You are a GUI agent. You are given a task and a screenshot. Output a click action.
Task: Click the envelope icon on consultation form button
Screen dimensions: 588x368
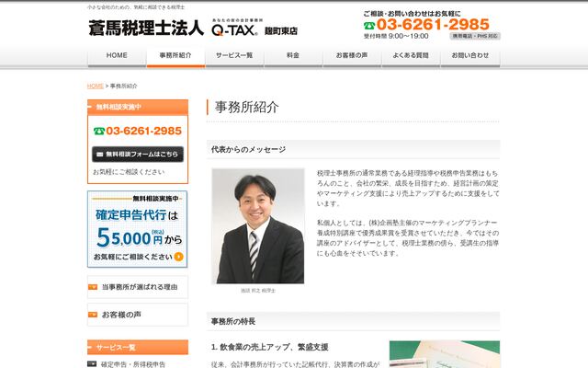pos(100,155)
